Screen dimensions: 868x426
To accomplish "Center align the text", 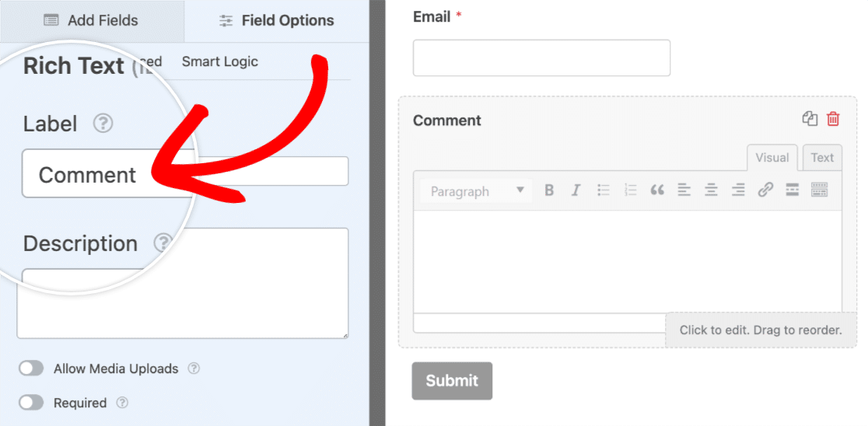I will [711, 190].
